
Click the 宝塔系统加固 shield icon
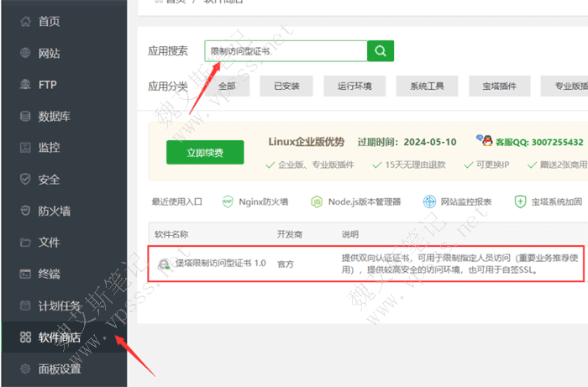(x=520, y=201)
